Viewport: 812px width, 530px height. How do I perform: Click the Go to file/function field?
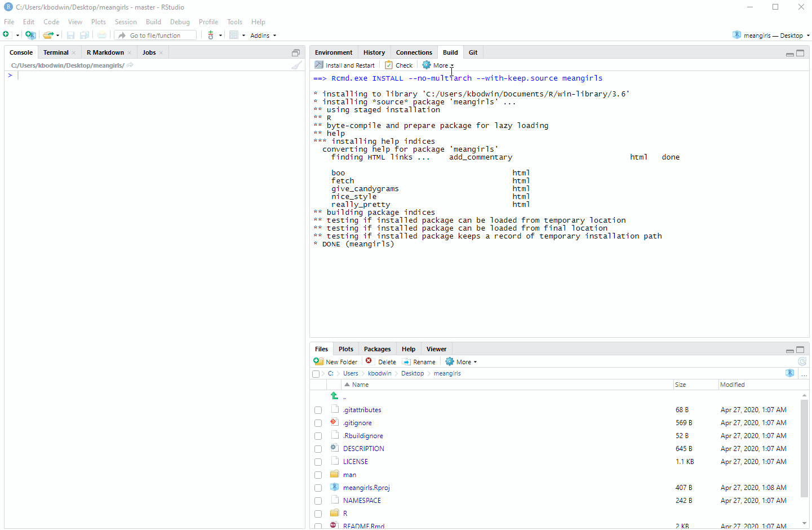click(x=156, y=36)
